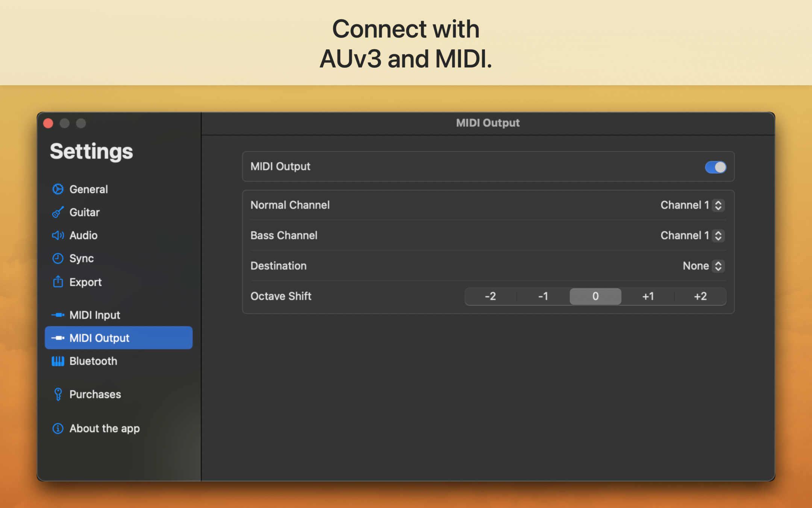The width and height of the screenshot is (812, 508).
Task: Click the About the app info icon
Action: point(58,429)
